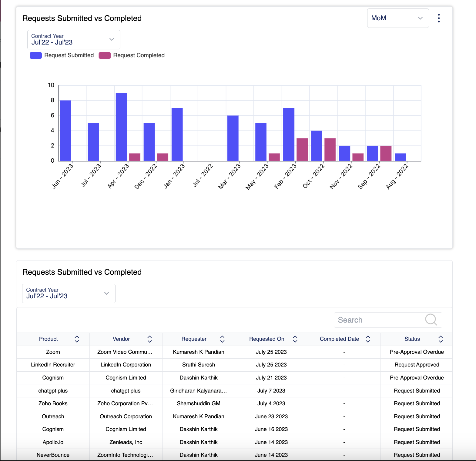
Task: Click the May - 2023 axis label
Action: click(x=257, y=176)
